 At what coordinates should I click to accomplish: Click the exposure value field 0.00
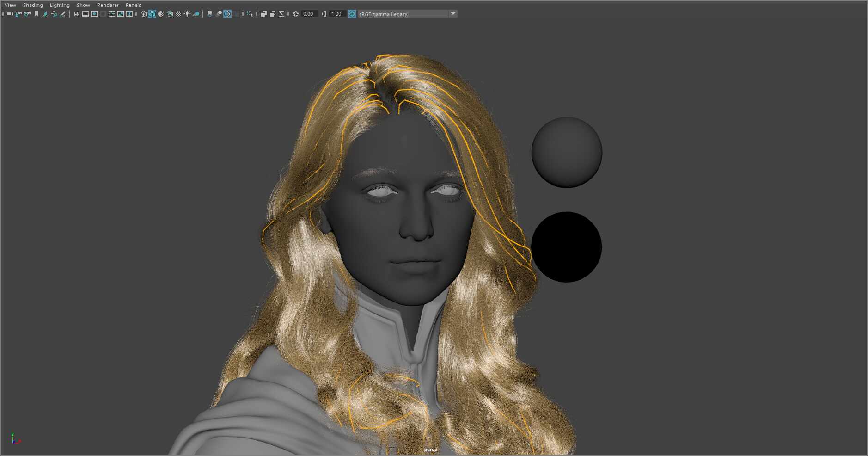(x=308, y=14)
